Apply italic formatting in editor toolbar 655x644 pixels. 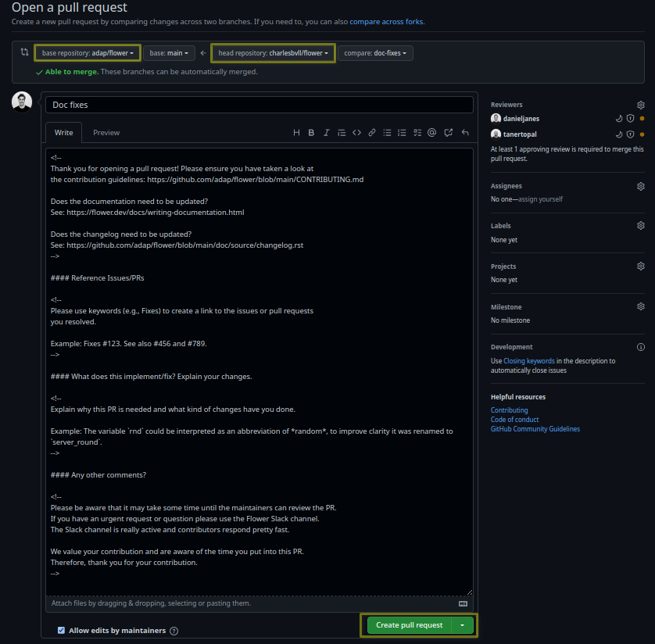326,133
